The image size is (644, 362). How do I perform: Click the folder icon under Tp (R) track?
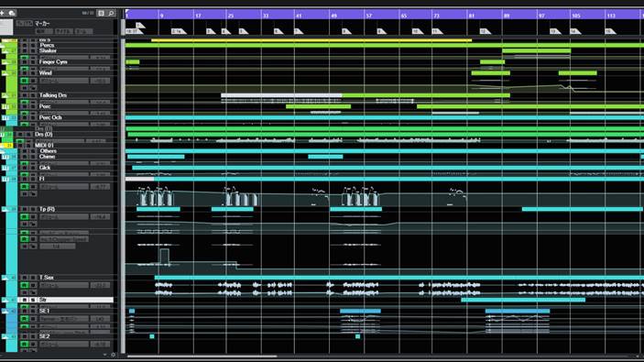(33, 224)
